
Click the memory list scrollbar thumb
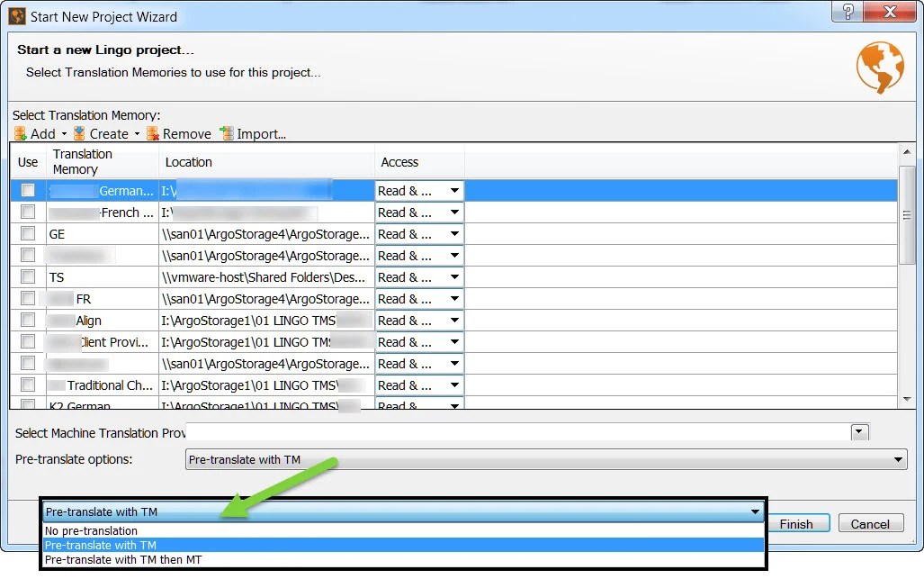(907, 214)
